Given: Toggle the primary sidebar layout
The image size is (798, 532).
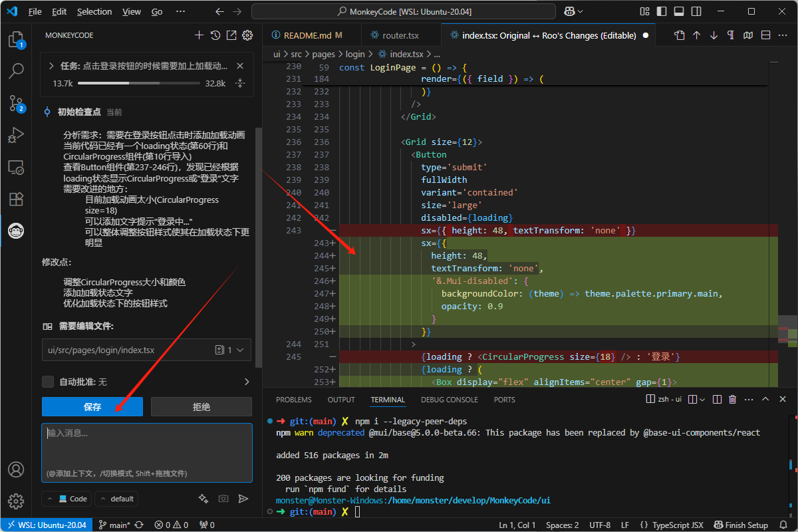Looking at the screenshot, I should click(x=662, y=11).
